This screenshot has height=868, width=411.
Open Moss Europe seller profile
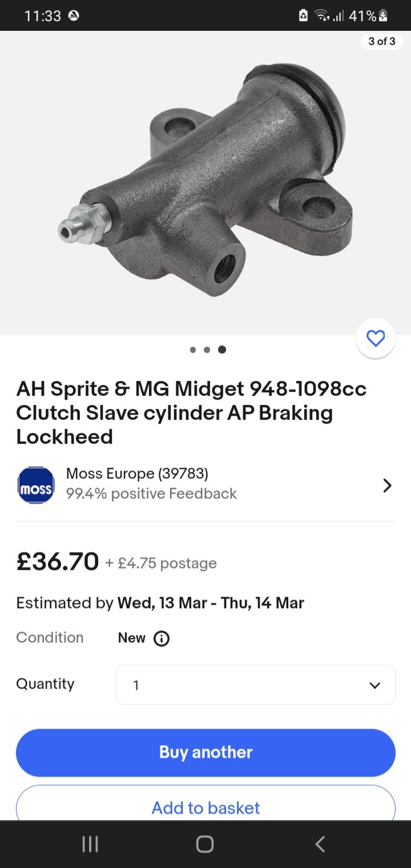click(x=137, y=473)
